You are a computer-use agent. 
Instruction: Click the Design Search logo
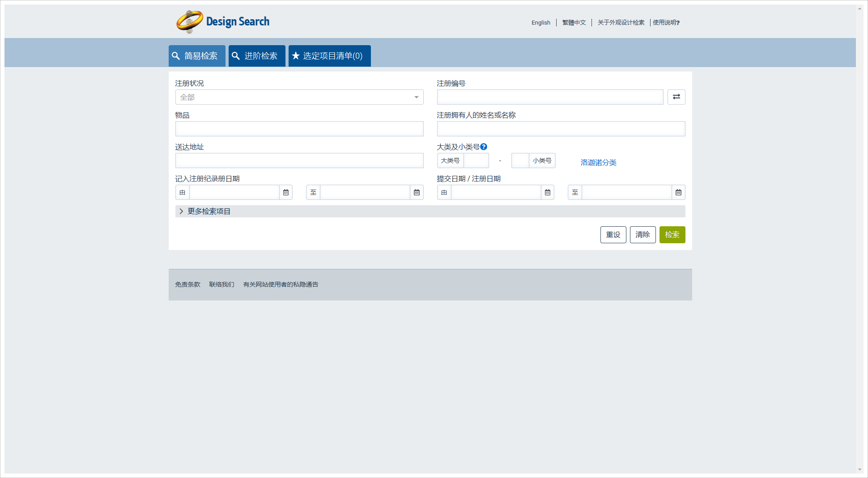(x=223, y=21)
